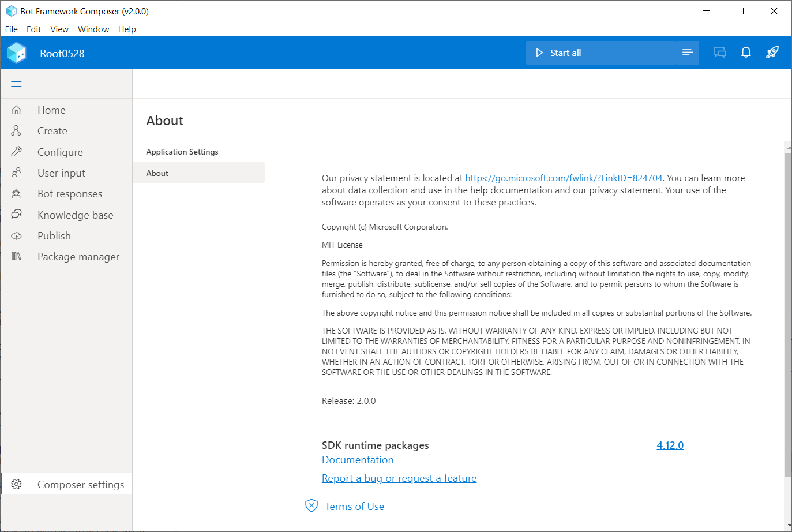Click the Root0528 bot name
Viewport: 792px width, 532px height.
[62, 54]
